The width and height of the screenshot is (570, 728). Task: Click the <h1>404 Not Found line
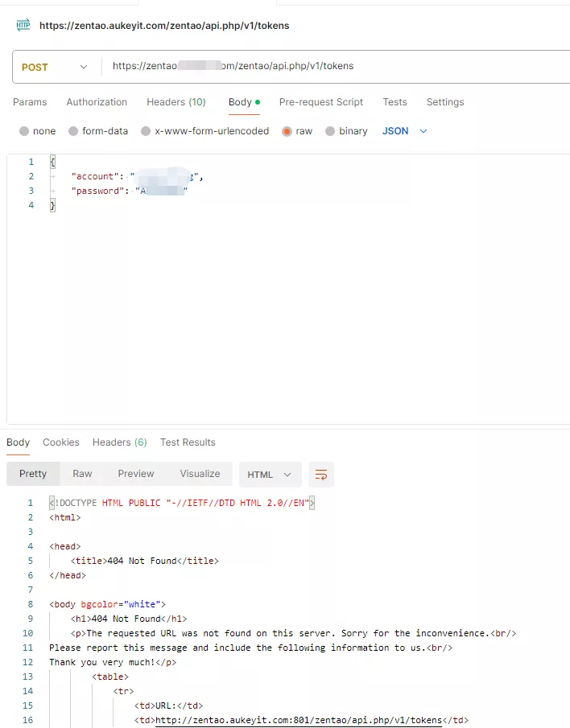(129, 619)
